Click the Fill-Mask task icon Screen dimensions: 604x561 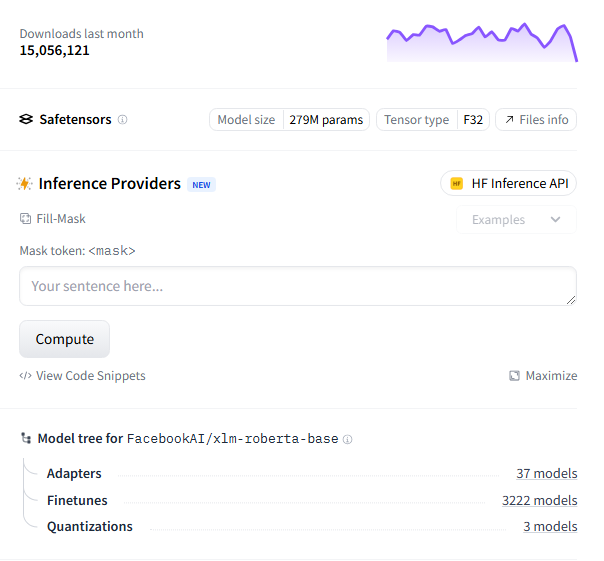pos(25,219)
